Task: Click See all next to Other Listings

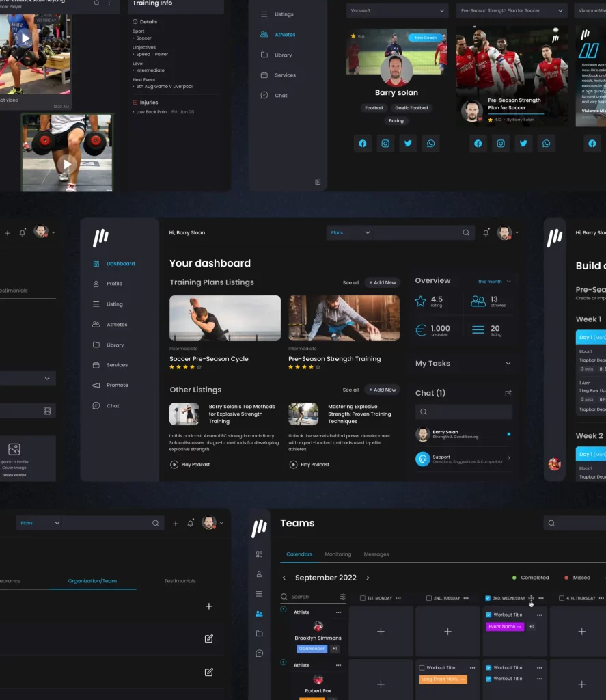Action: click(350, 390)
